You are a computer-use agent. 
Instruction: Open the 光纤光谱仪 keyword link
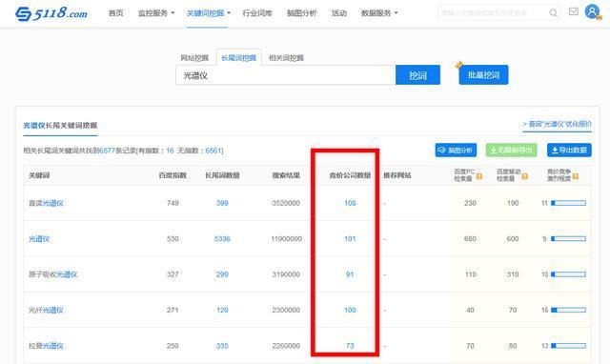coord(46,311)
